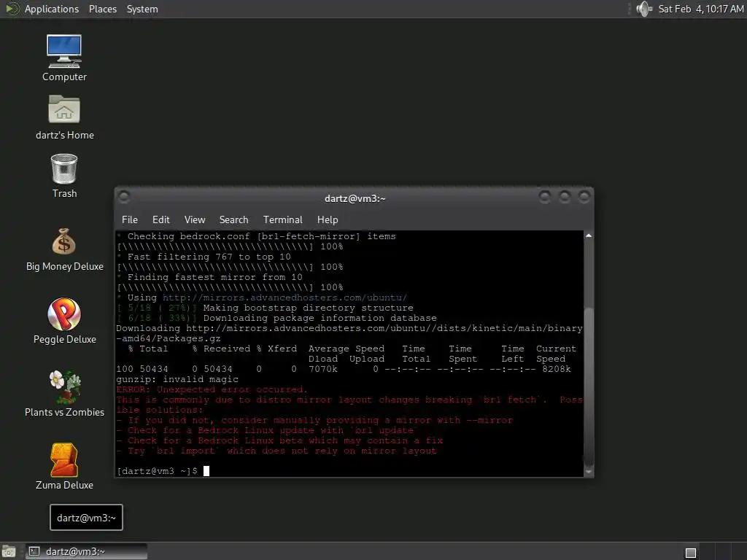Click 'ERROR: Unexpected error occurred.' text
The height and width of the screenshot is (560, 747).
point(212,389)
